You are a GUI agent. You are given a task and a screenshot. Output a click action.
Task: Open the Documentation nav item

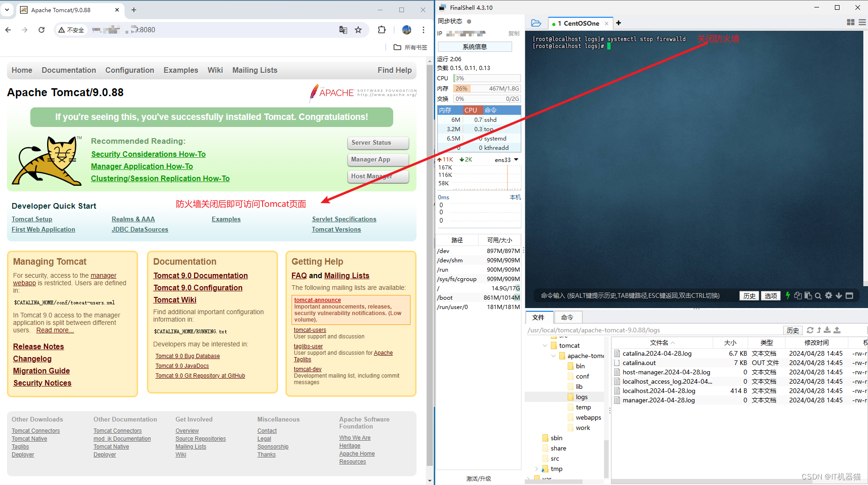point(69,70)
